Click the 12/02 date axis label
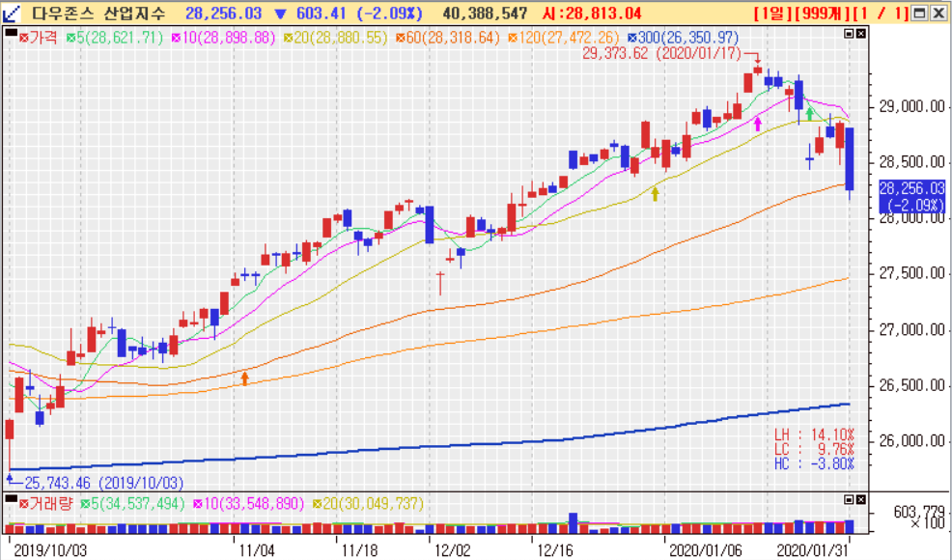The image size is (952, 560). click(452, 550)
